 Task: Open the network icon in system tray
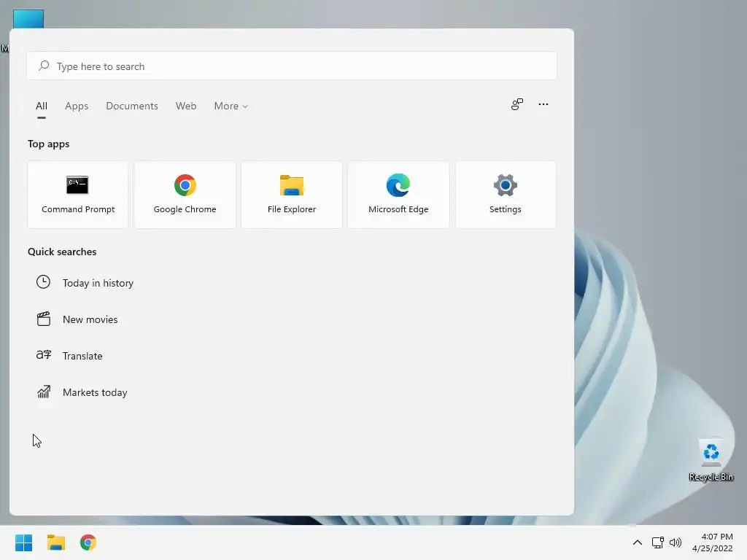tap(658, 542)
